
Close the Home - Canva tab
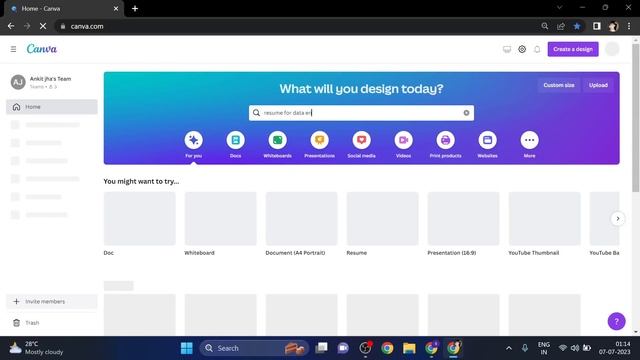click(x=116, y=9)
